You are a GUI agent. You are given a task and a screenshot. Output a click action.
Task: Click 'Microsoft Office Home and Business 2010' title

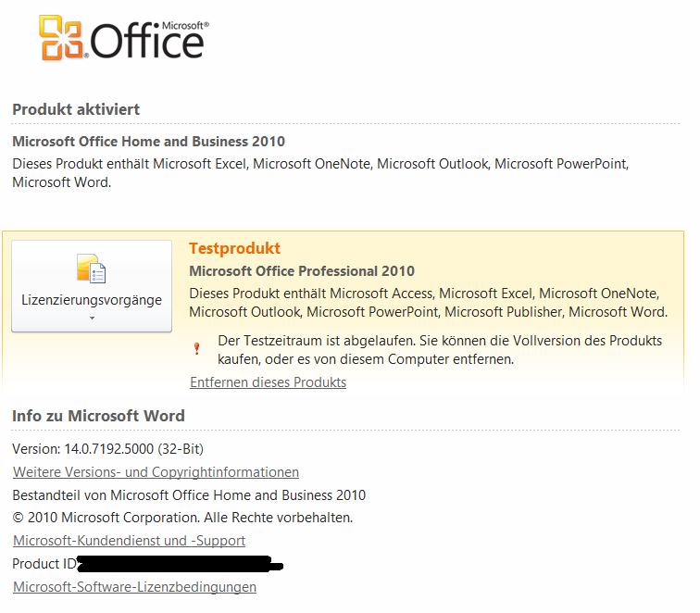tap(149, 142)
